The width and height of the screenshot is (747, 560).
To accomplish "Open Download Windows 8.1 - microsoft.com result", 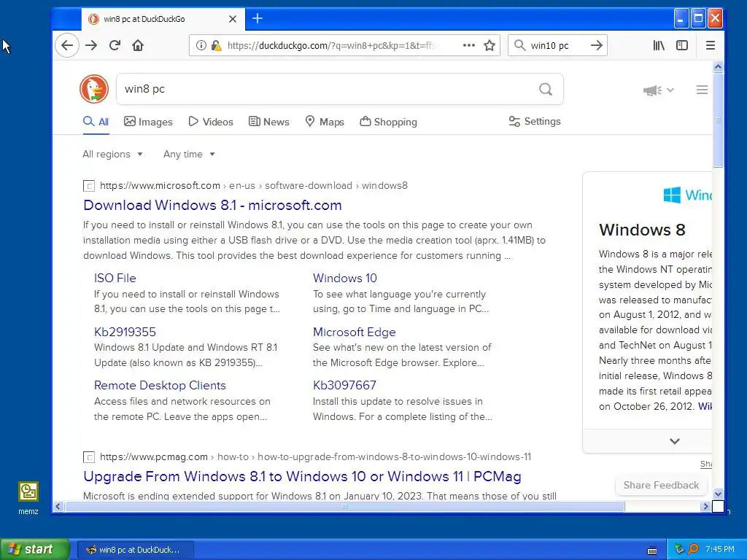I will pyautogui.click(x=212, y=205).
